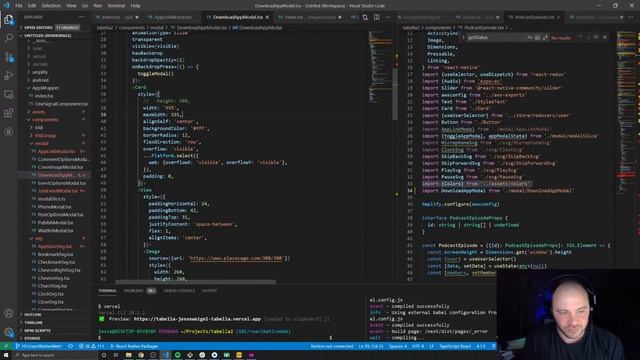
Task: Click the TypeScript React language mode
Action: (x=455, y=346)
